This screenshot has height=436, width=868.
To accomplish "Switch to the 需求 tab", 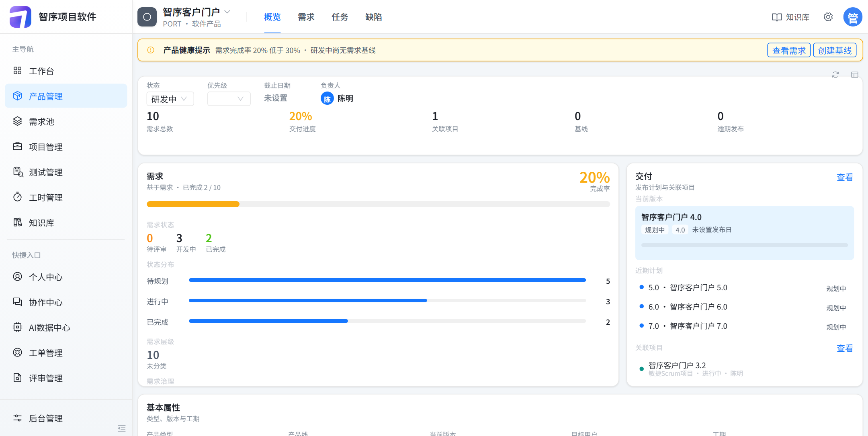I will click(x=306, y=17).
